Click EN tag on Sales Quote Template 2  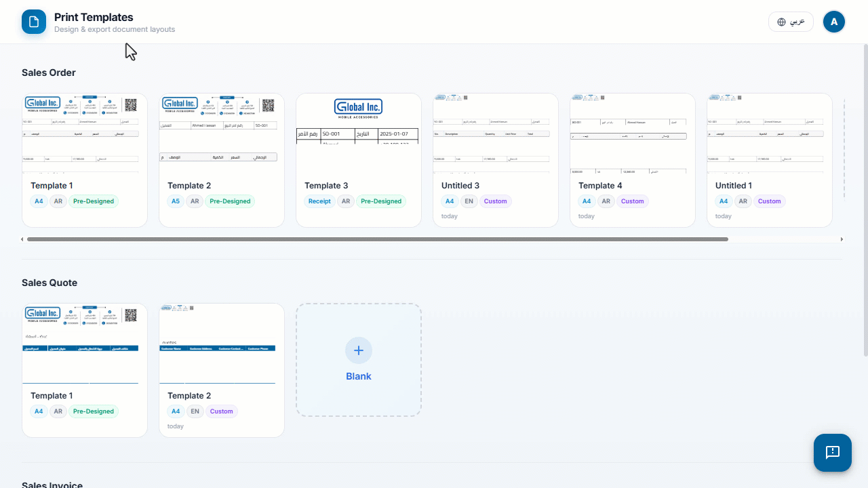[195, 411]
